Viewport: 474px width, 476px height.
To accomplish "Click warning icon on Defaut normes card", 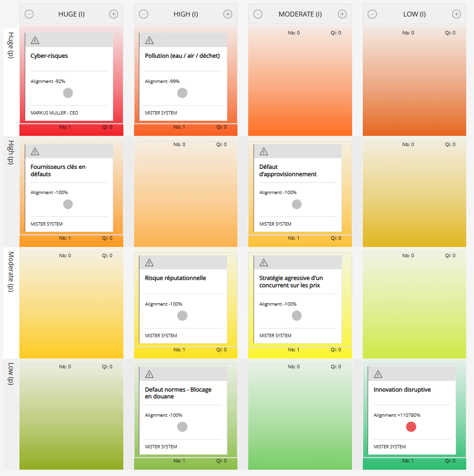I will click(x=150, y=374).
